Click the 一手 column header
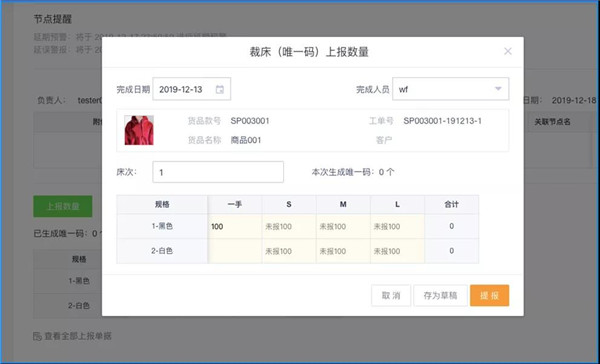 click(235, 204)
